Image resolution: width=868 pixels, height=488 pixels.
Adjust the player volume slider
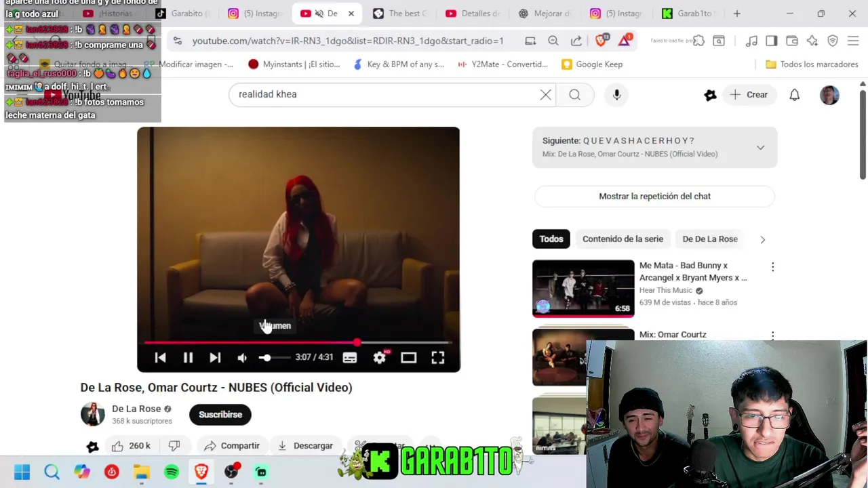[273, 358]
